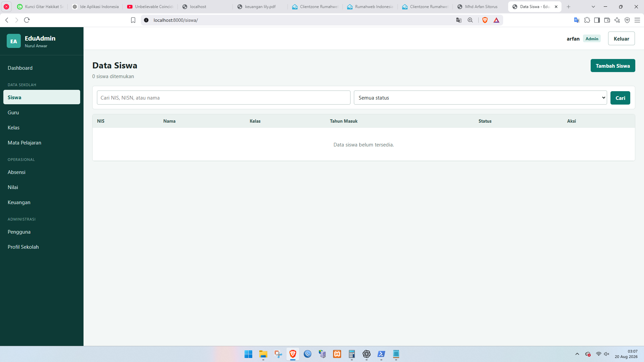
Task: Click the Tahun Masuk column header
Action: [x=343, y=121]
